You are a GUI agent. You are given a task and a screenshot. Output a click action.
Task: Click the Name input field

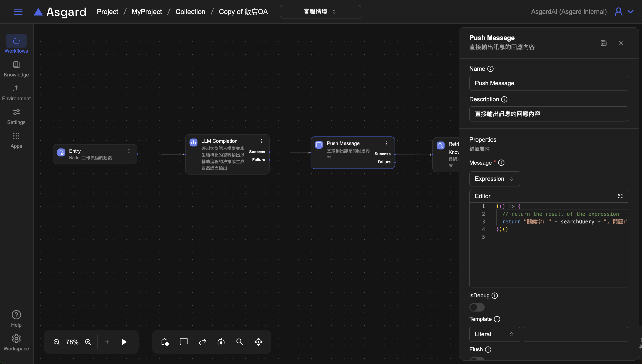pos(548,83)
